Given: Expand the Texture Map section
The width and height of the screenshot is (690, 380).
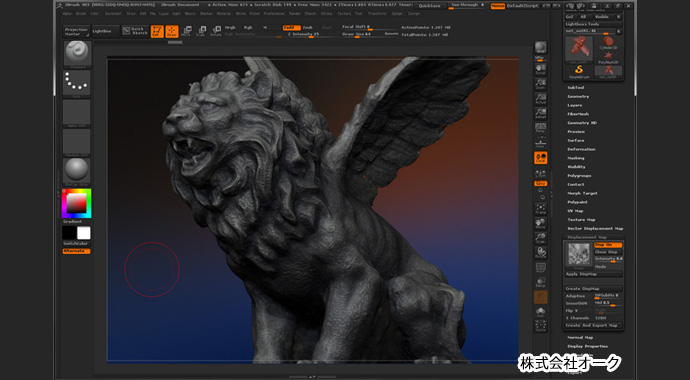Looking at the screenshot, I should [x=581, y=219].
